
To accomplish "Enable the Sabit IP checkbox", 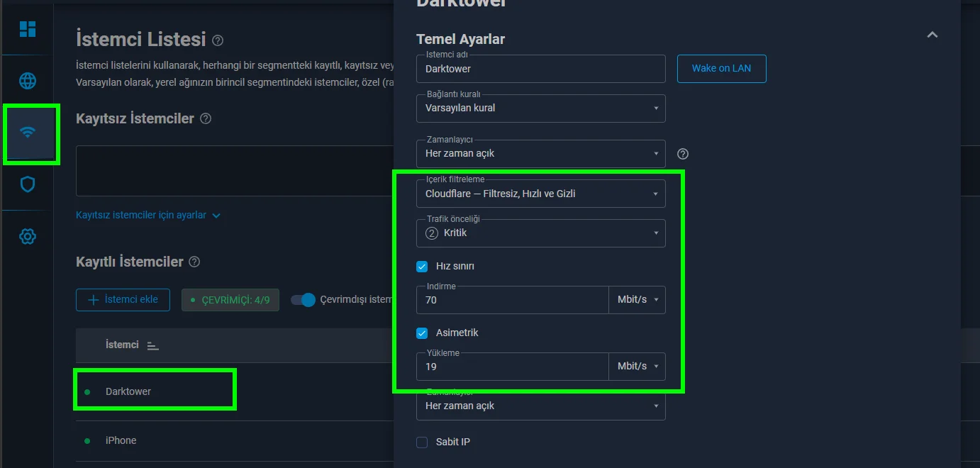I will tap(422, 442).
